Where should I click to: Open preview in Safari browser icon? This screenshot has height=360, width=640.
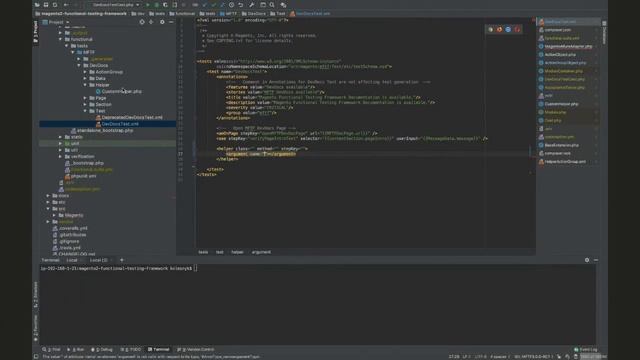pyautogui.click(x=508, y=29)
